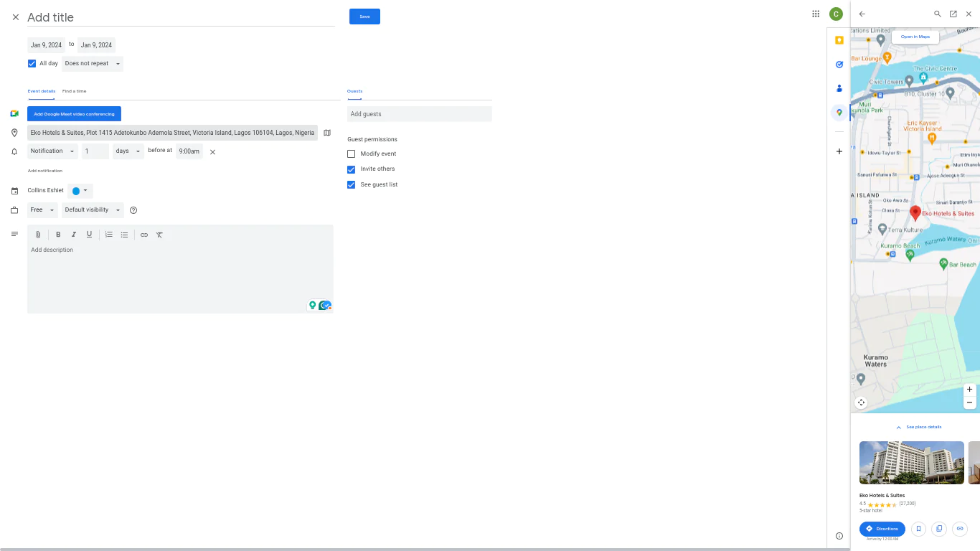Attach a file to description
The image size is (980, 551).
(x=38, y=235)
